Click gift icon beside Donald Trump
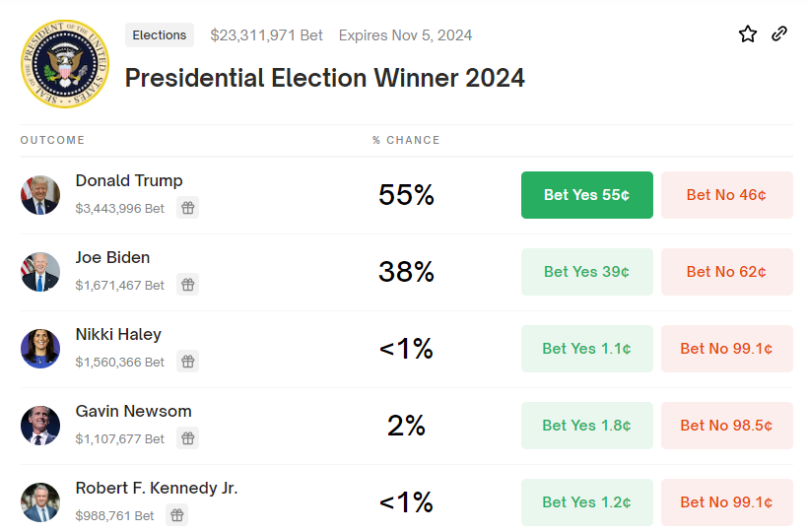 coord(187,208)
